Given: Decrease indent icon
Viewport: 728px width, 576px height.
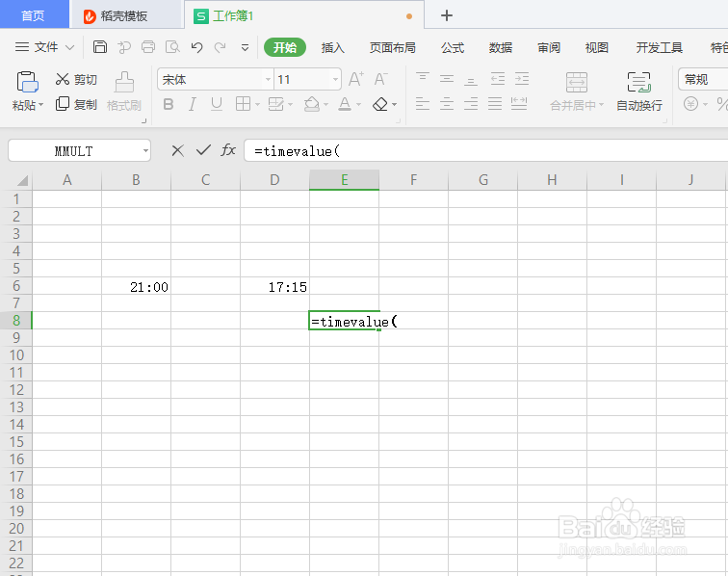Looking at the screenshot, I should coord(498,79).
